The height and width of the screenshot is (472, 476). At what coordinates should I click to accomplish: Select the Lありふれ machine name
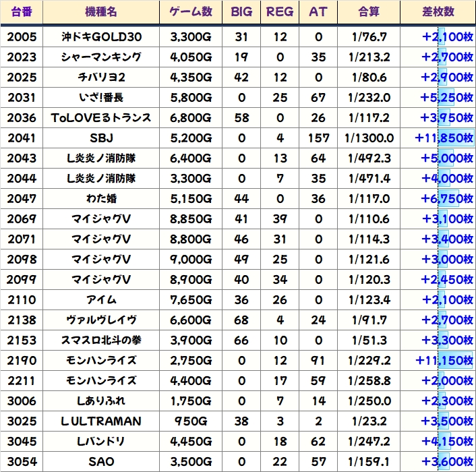(101, 401)
